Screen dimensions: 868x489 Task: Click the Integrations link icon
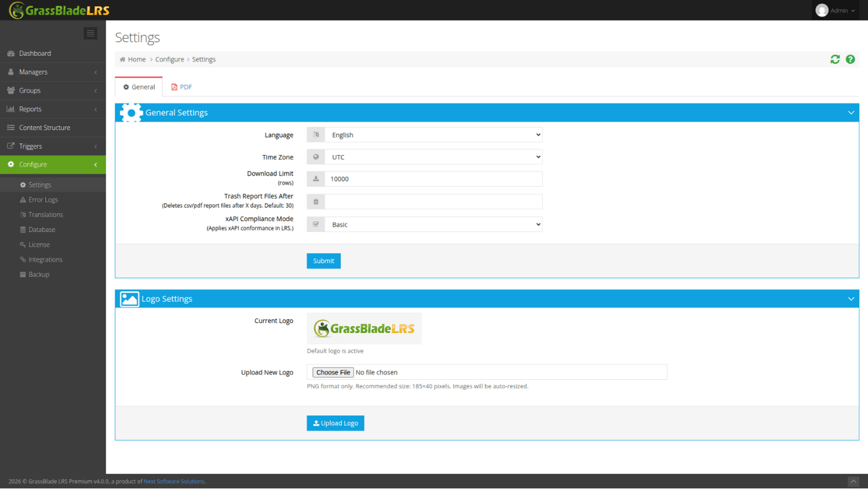coord(23,259)
